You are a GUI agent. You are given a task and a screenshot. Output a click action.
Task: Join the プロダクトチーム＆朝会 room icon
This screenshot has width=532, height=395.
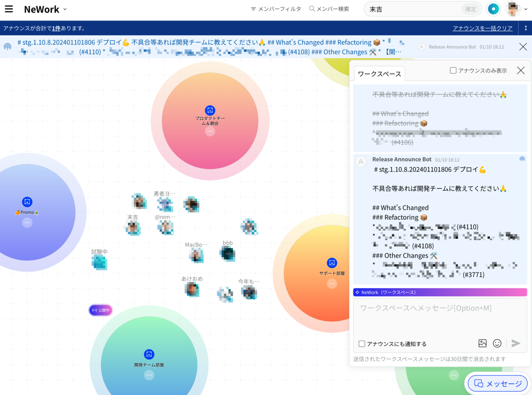210,110
